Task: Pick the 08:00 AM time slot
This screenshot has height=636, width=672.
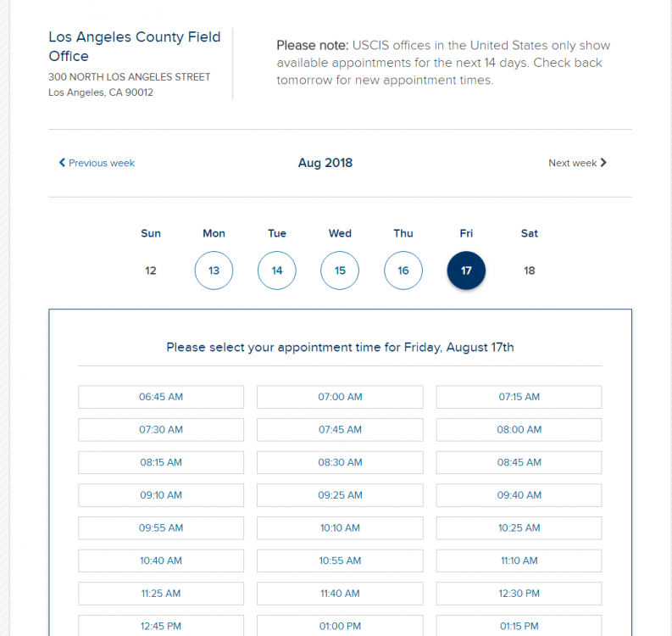Action: coord(519,430)
